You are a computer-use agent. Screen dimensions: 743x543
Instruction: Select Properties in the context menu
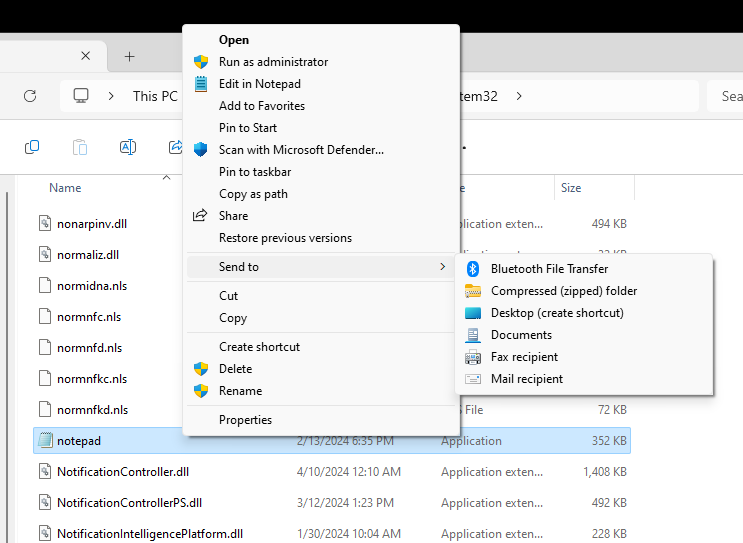245,420
